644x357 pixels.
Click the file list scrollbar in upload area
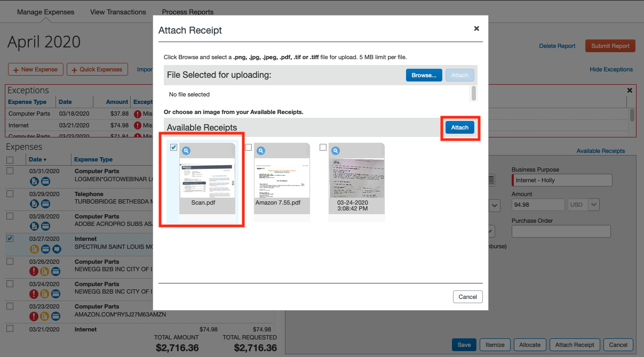(473, 93)
